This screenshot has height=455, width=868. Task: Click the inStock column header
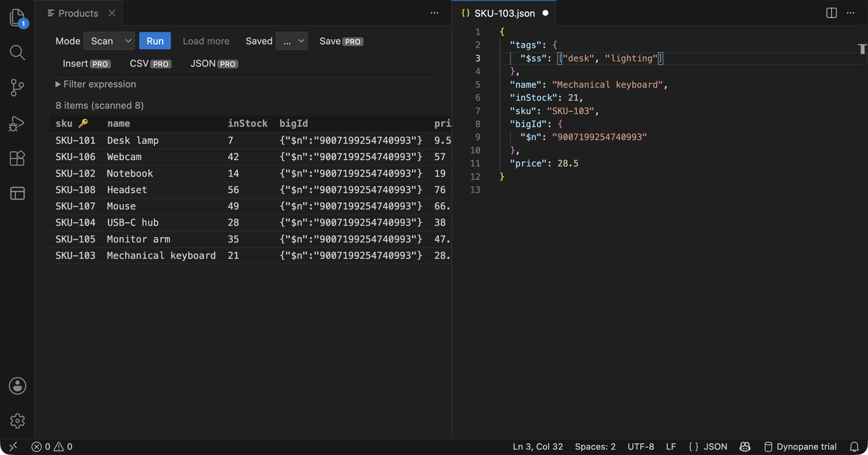coord(247,124)
